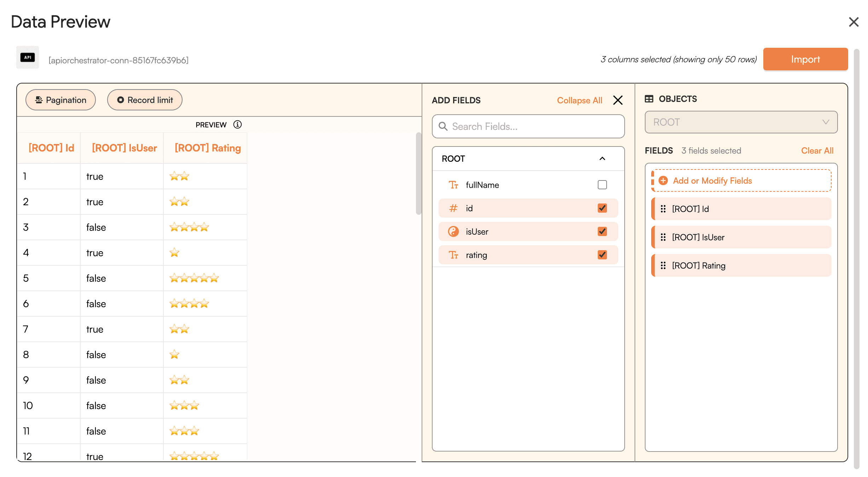Image resolution: width=868 pixels, height=477 pixels.
Task: Select the [ROOT] Id selected field row
Action: pyautogui.click(x=741, y=209)
